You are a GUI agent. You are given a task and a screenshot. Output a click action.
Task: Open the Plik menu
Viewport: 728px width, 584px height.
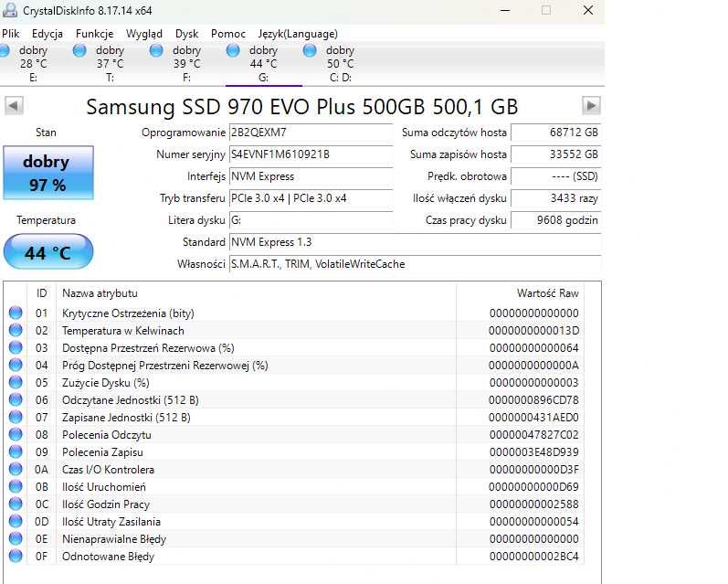pyautogui.click(x=11, y=34)
